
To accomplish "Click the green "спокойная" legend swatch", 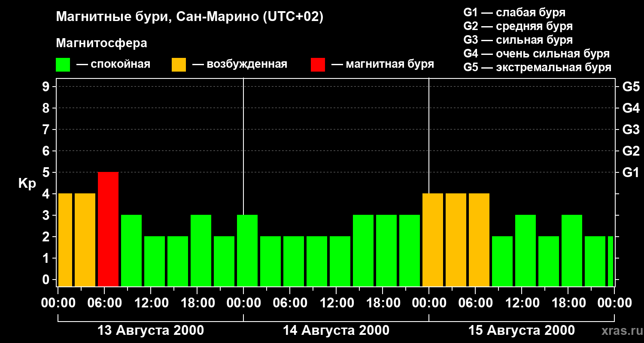I will click(x=63, y=65).
